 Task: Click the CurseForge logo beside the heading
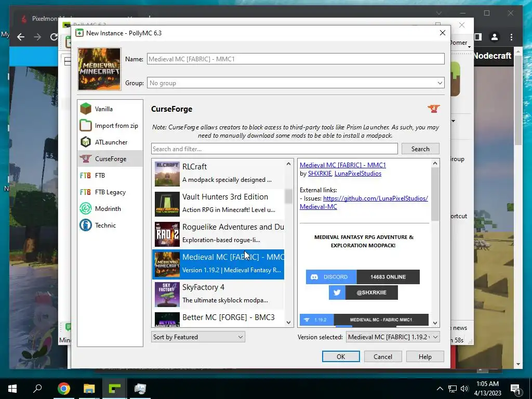pos(434,109)
